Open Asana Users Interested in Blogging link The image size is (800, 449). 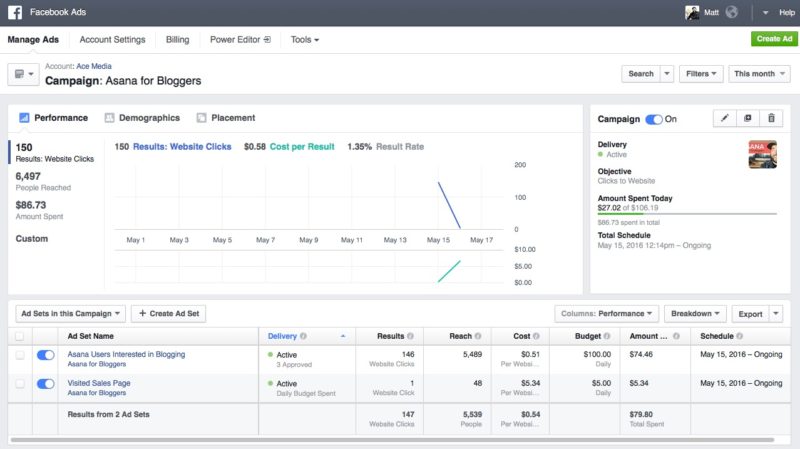click(x=127, y=354)
